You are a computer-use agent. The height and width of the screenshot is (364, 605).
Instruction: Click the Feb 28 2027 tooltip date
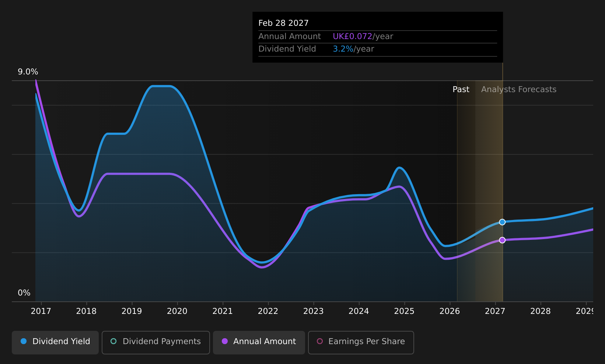(x=283, y=23)
